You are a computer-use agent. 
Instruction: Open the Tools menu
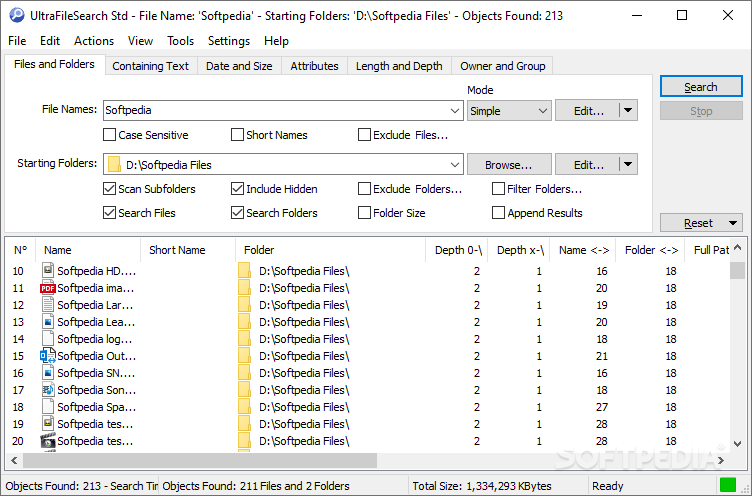point(180,41)
